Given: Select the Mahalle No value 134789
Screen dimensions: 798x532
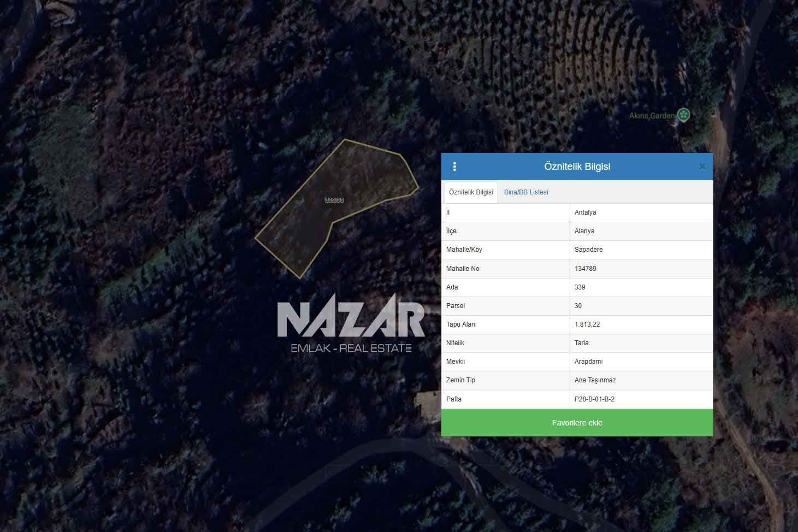Looking at the screenshot, I should [585, 269].
